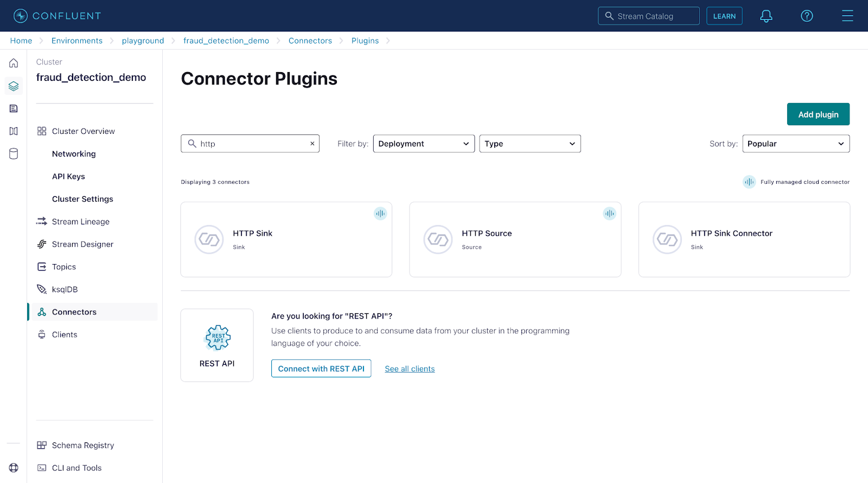Go to Connectors breadcrumb
The width and height of the screenshot is (868, 483).
click(x=310, y=41)
